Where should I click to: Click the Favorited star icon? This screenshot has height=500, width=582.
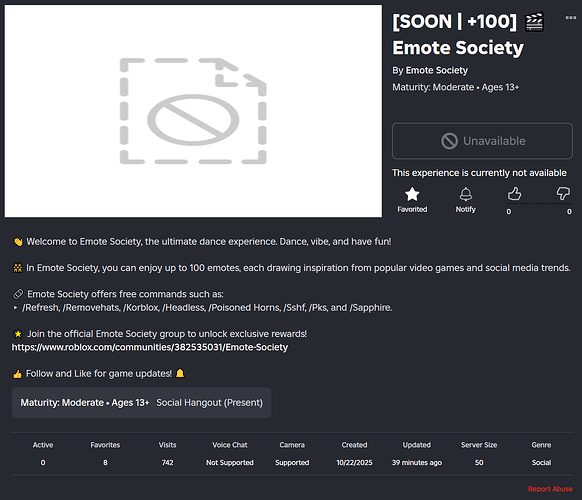click(412, 194)
